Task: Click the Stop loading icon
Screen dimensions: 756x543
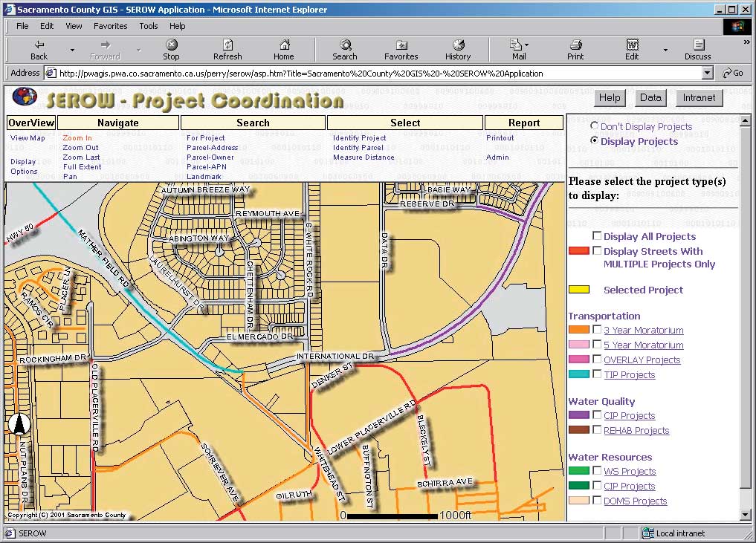Action: click(x=171, y=45)
